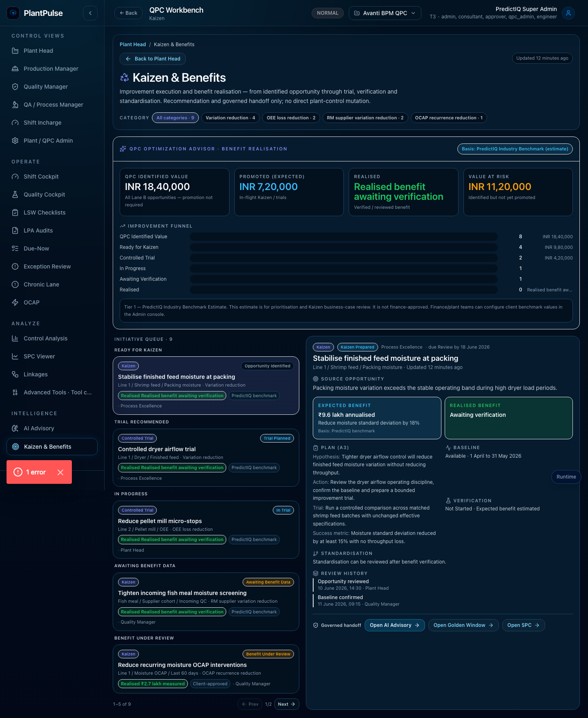Click the Exception Review alert icon
This screenshot has width=588, height=718.
point(15,266)
